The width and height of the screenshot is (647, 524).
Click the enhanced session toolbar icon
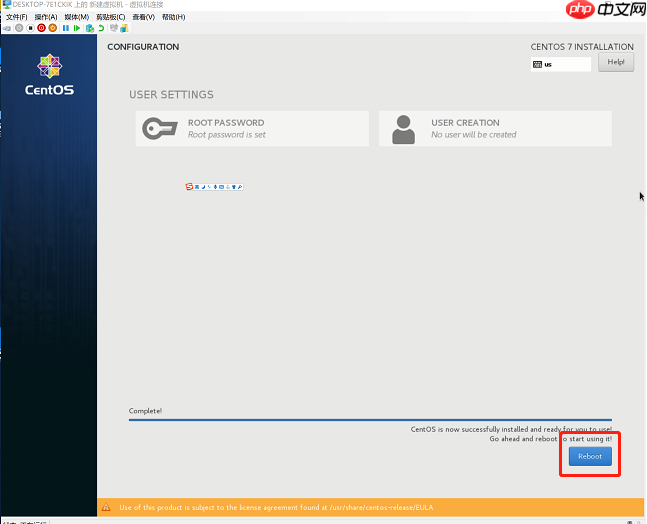[114, 28]
